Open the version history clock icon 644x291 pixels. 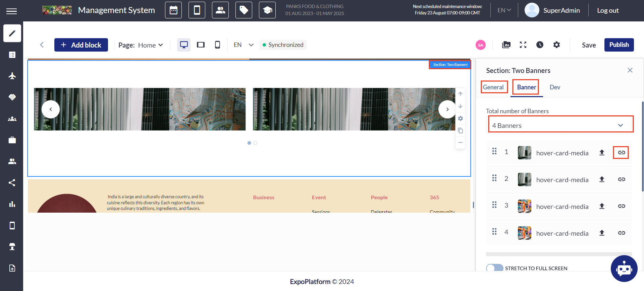pyautogui.click(x=540, y=45)
